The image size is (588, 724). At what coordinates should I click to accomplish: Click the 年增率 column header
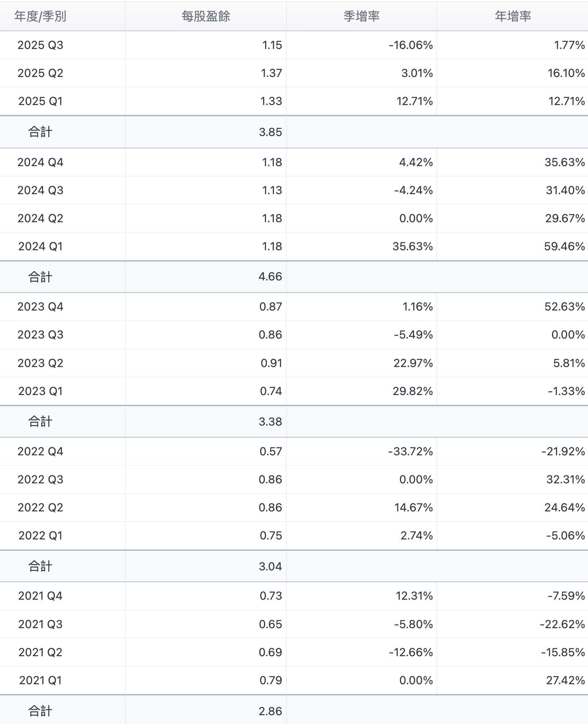click(x=513, y=16)
